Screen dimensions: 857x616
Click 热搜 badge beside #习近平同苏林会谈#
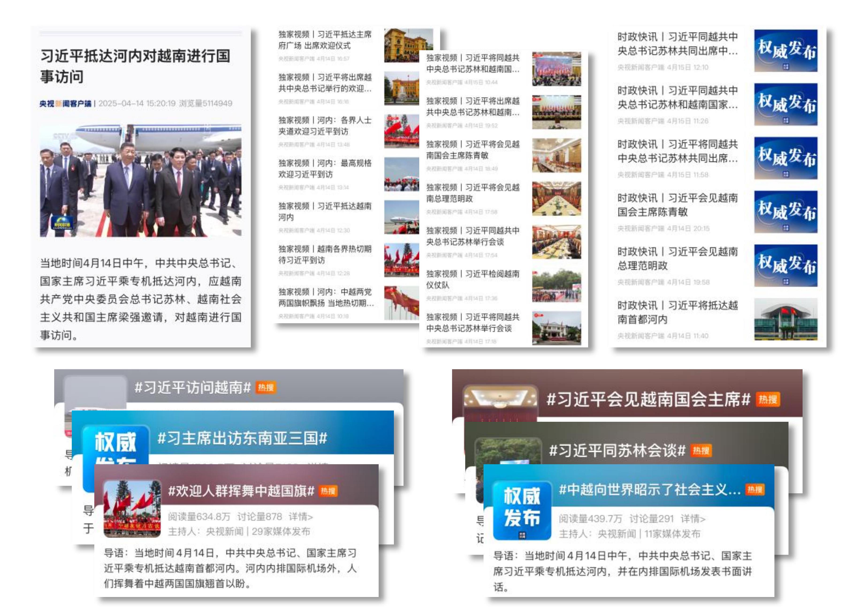tap(701, 450)
